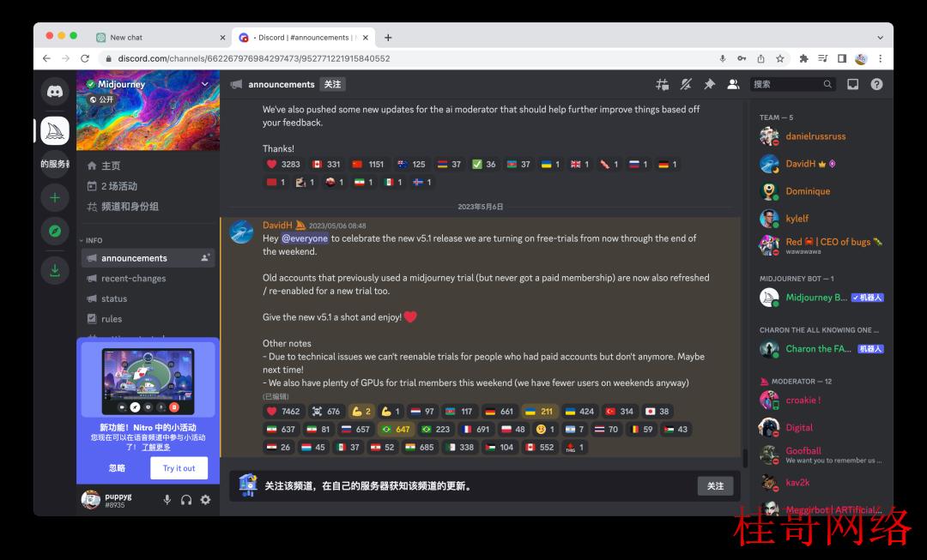Open the rules channel
The width and height of the screenshot is (927, 560).
click(148, 318)
